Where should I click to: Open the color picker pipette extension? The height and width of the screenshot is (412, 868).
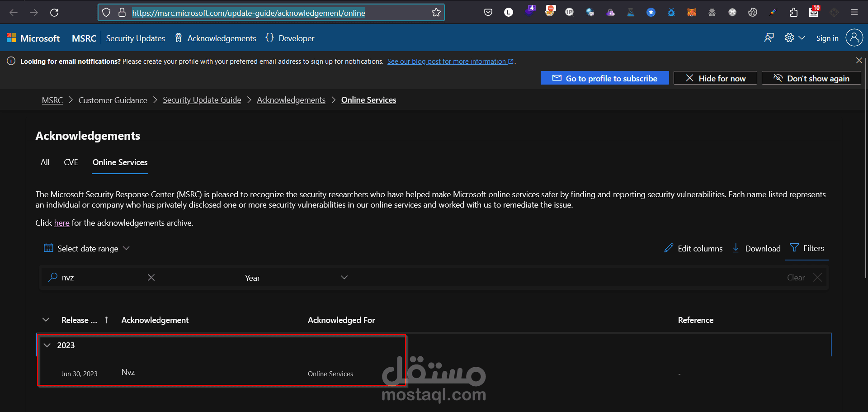pyautogui.click(x=773, y=13)
